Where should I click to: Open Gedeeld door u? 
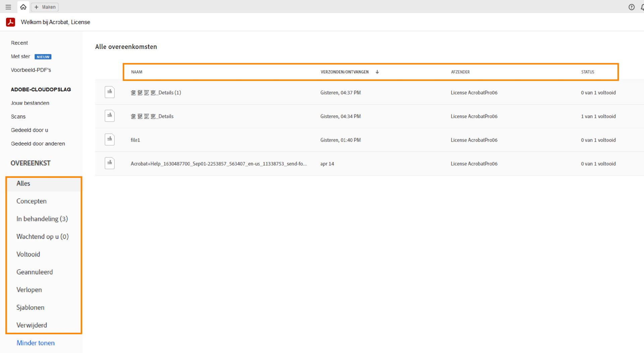pos(30,130)
